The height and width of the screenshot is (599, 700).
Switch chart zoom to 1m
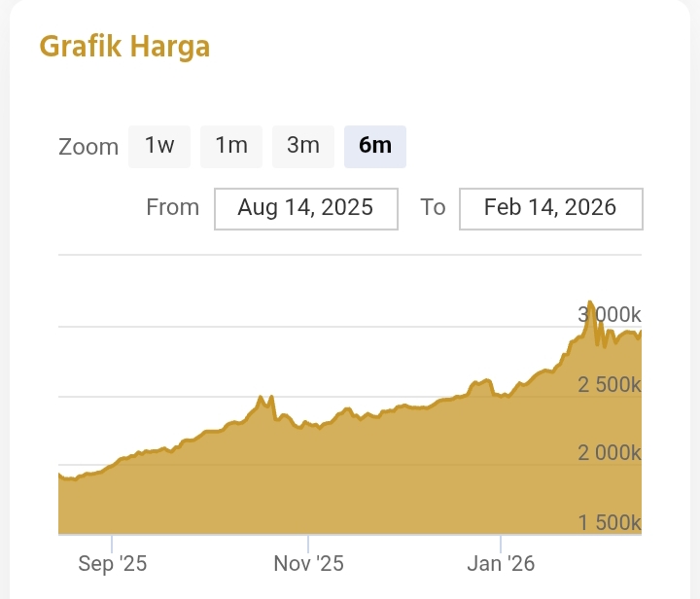[231, 147]
